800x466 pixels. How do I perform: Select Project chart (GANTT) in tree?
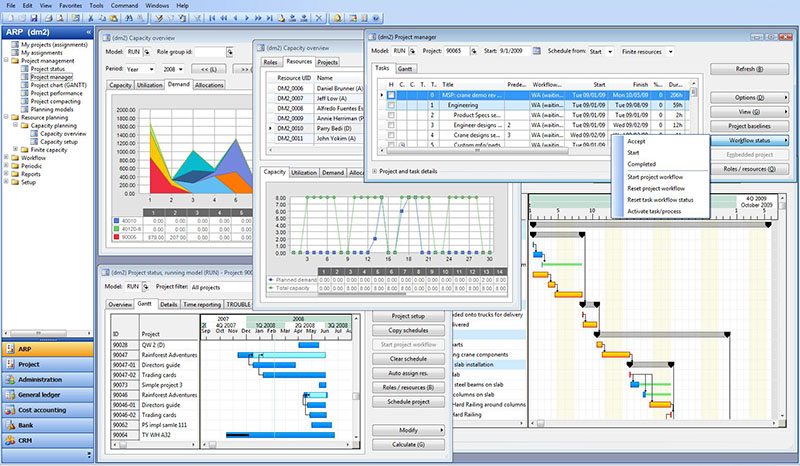coord(58,85)
